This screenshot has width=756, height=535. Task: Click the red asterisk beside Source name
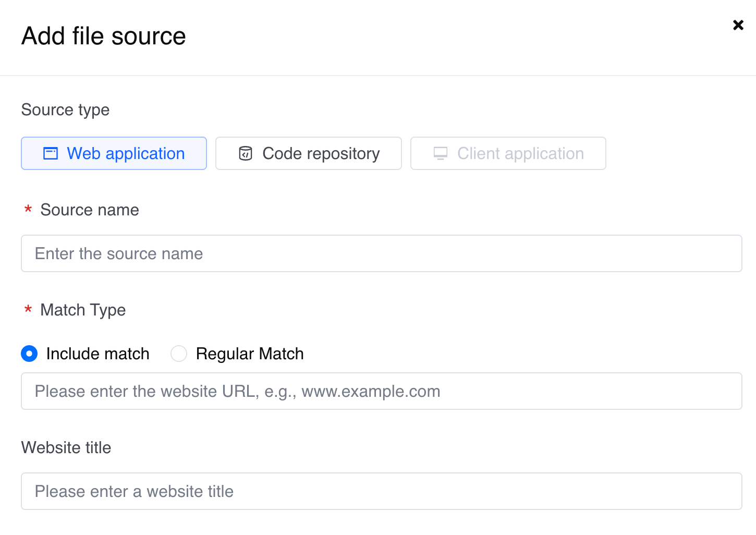(x=28, y=210)
